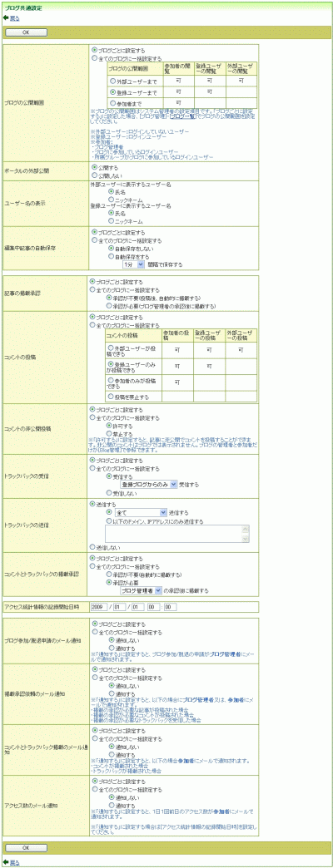333x868 pixels.
Task: Select 外部ユーザーまで for blog publication range
Action: [x=112, y=81]
